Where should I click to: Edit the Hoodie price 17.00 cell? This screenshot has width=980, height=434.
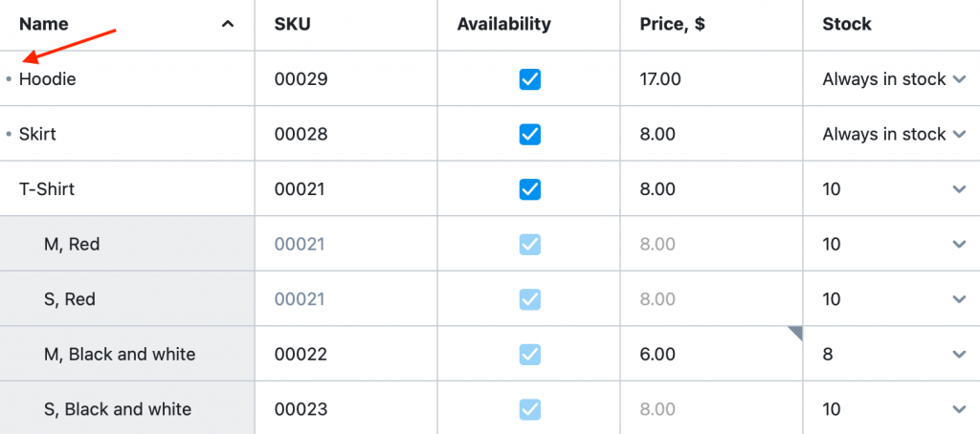[711, 78]
